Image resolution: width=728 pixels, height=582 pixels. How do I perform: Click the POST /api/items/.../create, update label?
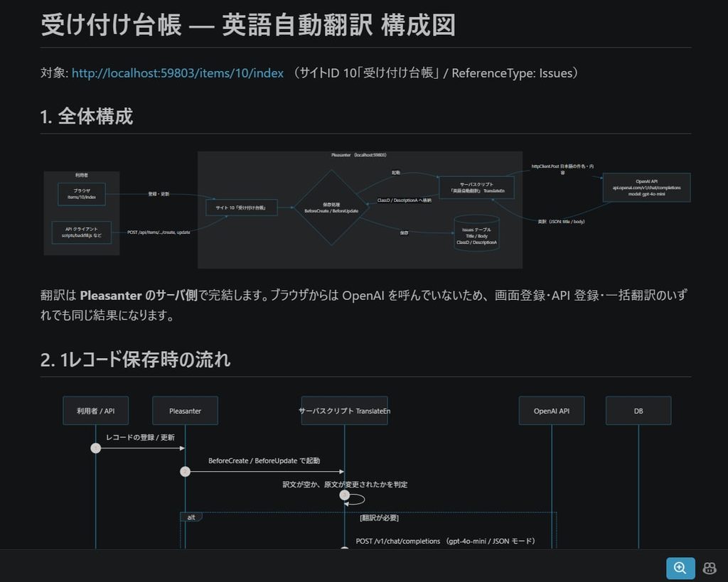point(159,232)
